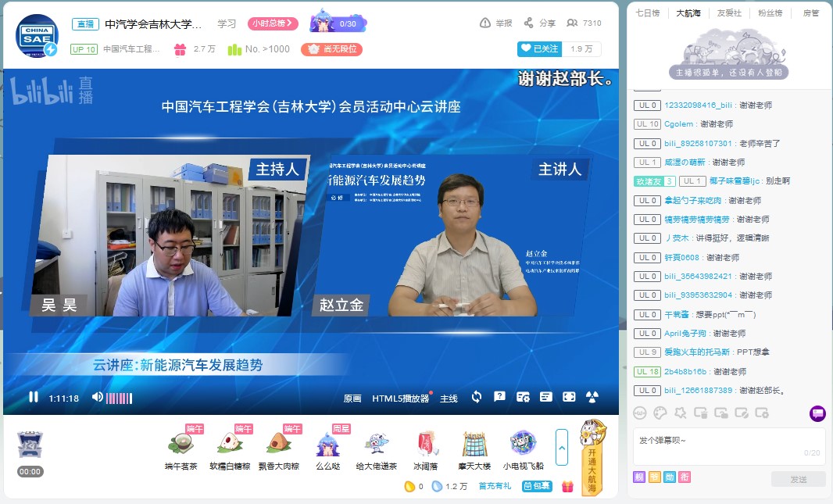Open the player feedback question-mark icon

(x=500, y=397)
